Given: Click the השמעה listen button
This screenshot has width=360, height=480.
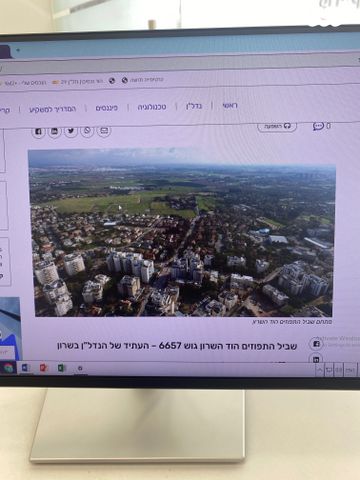Looking at the screenshot, I should click(x=277, y=126).
